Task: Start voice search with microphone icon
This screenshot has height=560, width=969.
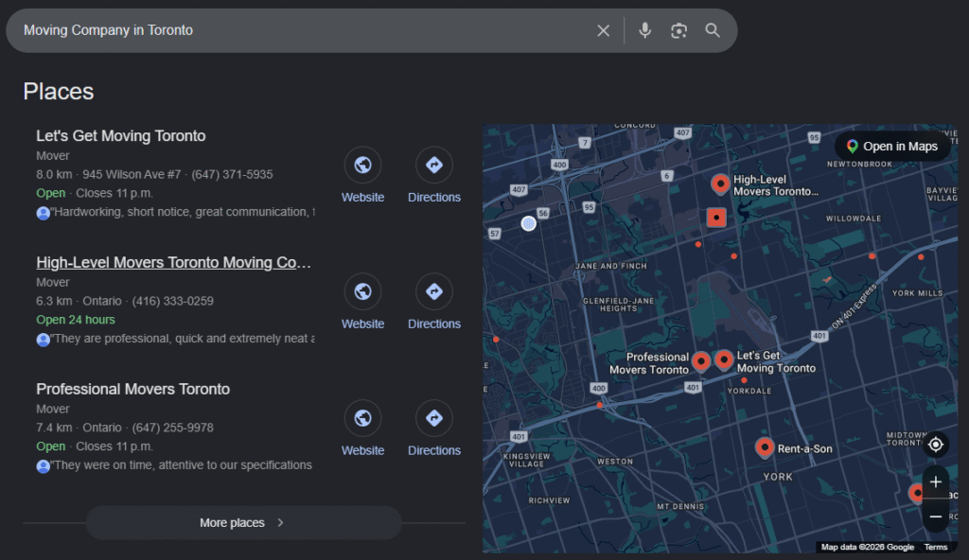Action: tap(644, 30)
